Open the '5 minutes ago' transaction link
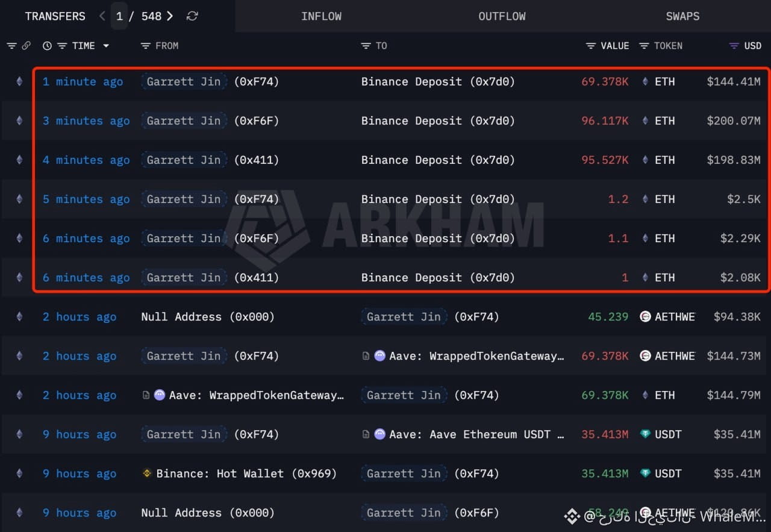Viewport: 771px width, 532px height. click(86, 199)
